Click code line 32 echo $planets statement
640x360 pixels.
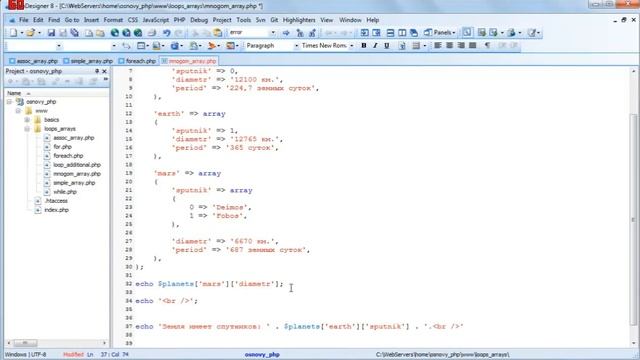tap(209, 284)
